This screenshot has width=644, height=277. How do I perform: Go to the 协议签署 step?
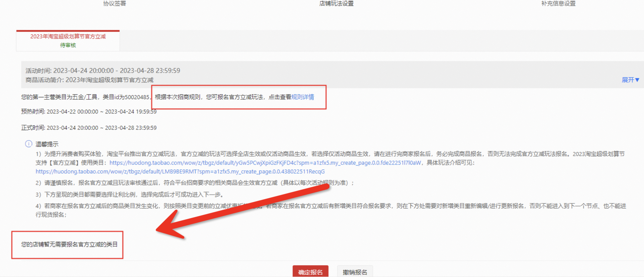[x=115, y=3]
